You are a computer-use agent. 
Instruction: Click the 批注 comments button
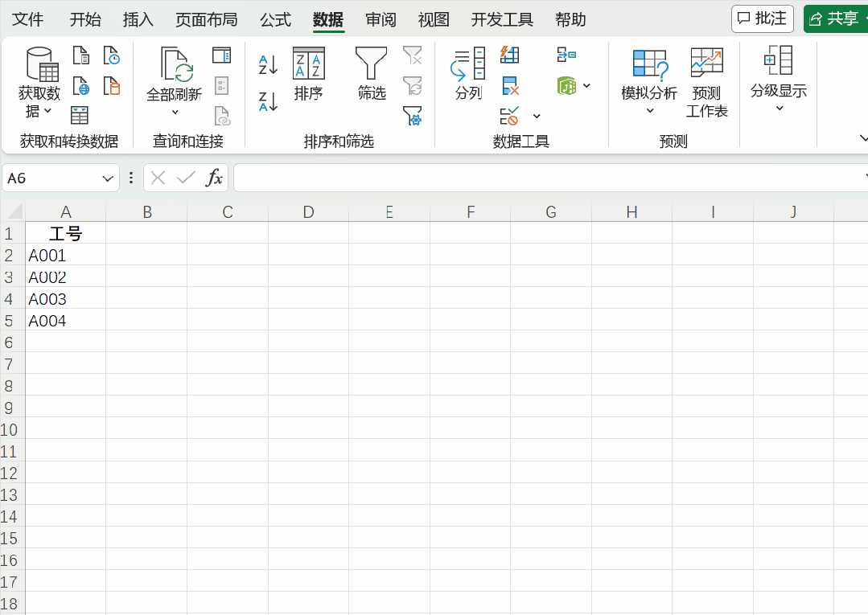pos(763,18)
